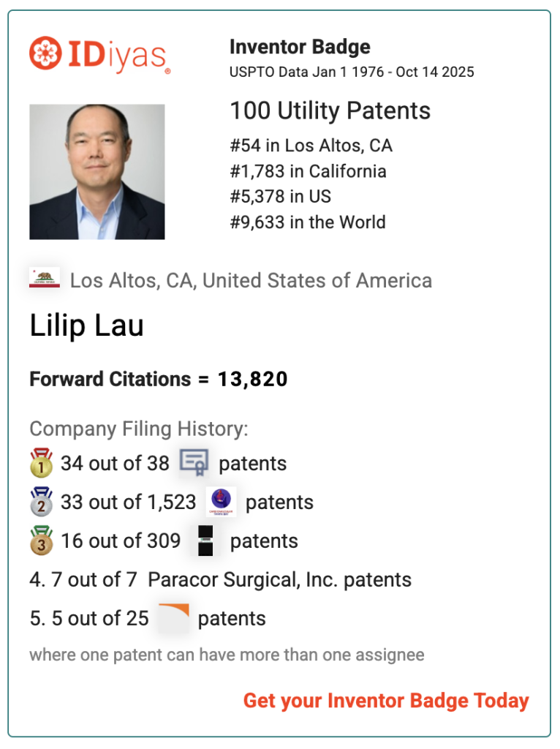Click the silver second-place medal icon
The image size is (560, 749).
(41, 502)
